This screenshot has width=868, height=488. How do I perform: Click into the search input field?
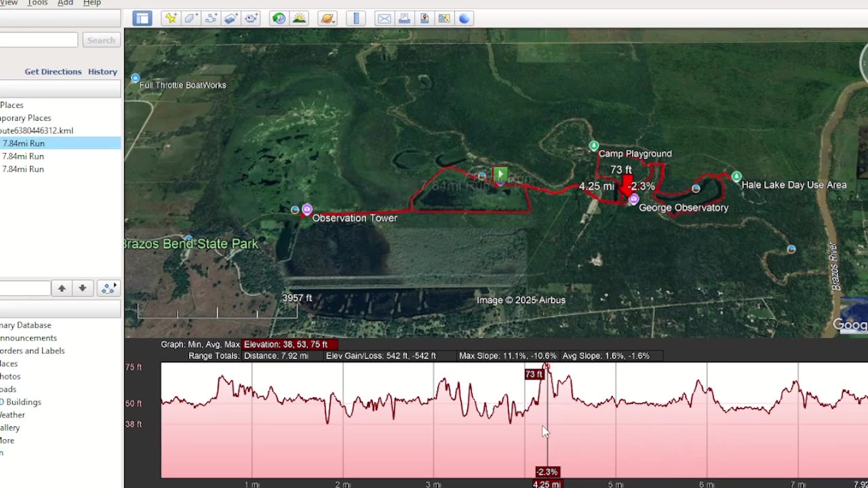coord(39,40)
